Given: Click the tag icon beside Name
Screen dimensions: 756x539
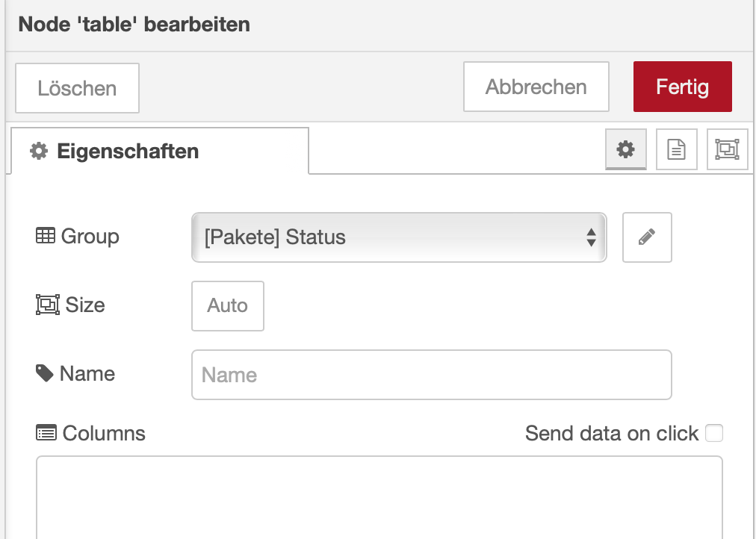Looking at the screenshot, I should coord(46,373).
